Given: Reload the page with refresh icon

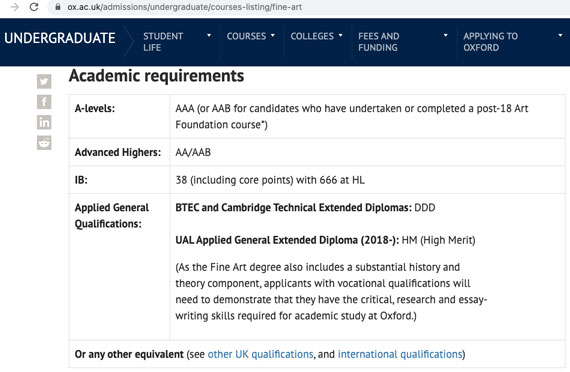Looking at the screenshot, I should click(34, 7).
